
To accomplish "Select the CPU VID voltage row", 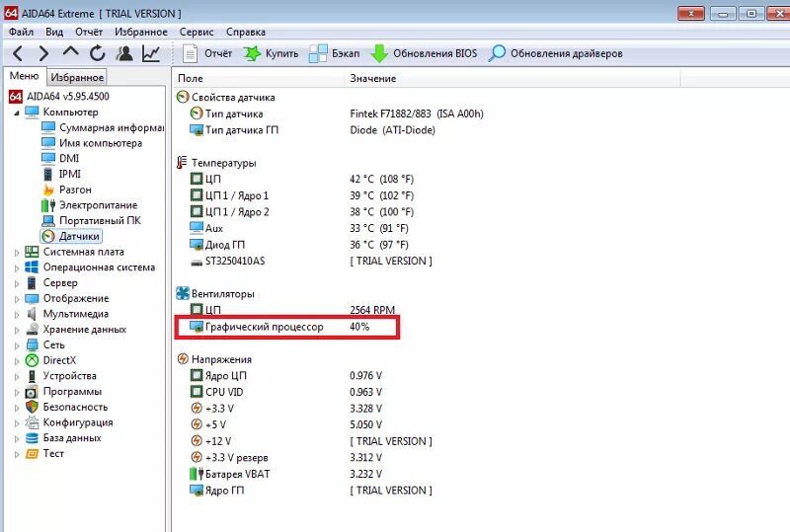I will pyautogui.click(x=285, y=392).
